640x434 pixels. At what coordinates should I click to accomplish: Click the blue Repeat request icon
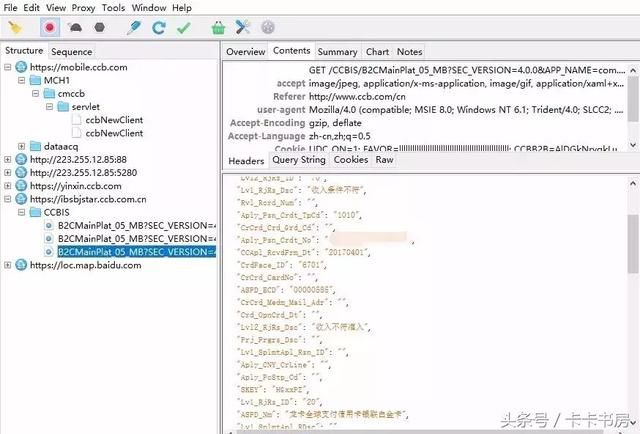point(159,28)
